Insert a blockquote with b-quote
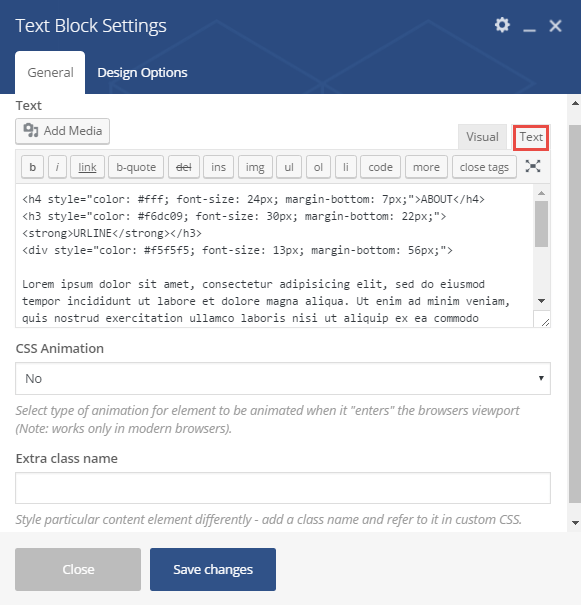This screenshot has width=581, height=605. (x=136, y=167)
